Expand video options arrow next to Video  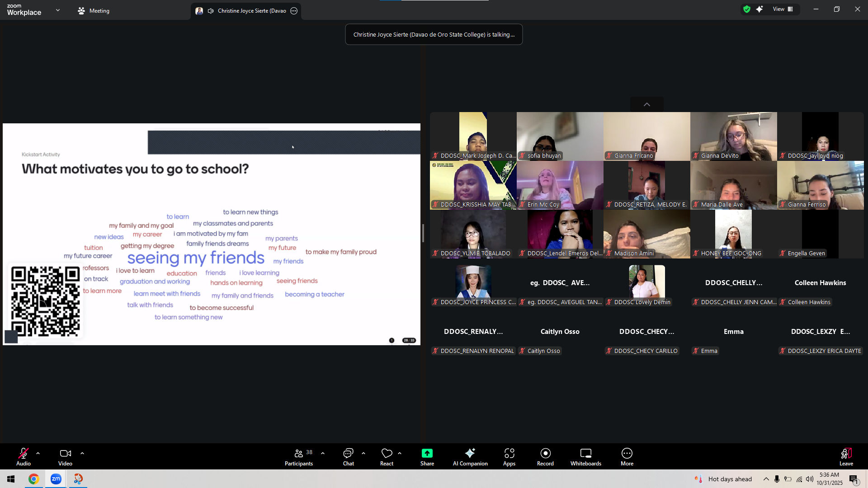82,453
